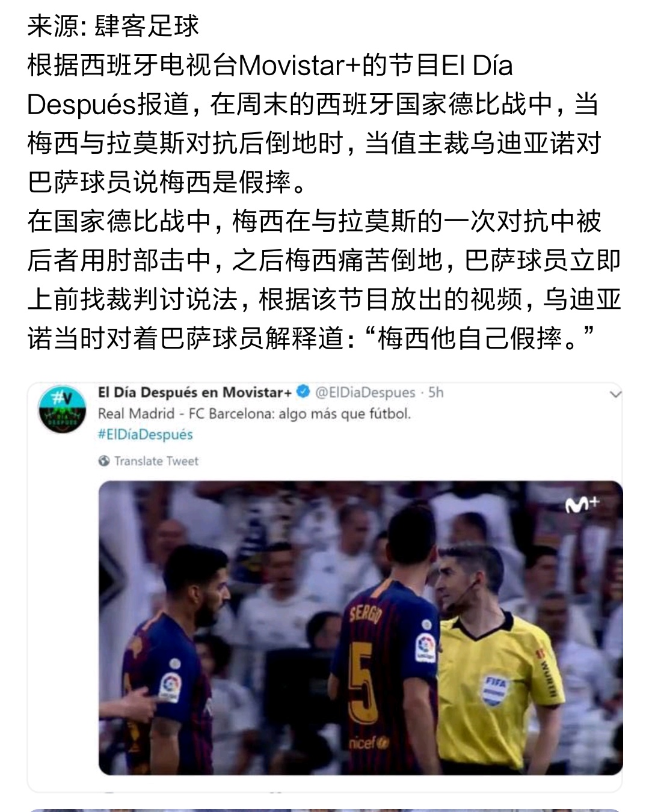
Task: Open the #ElDíaDespués hashtag
Action: (x=146, y=434)
